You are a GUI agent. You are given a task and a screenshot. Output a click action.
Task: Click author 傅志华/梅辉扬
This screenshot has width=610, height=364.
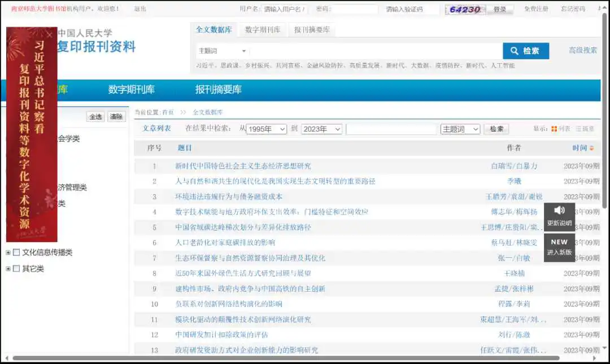point(514,212)
